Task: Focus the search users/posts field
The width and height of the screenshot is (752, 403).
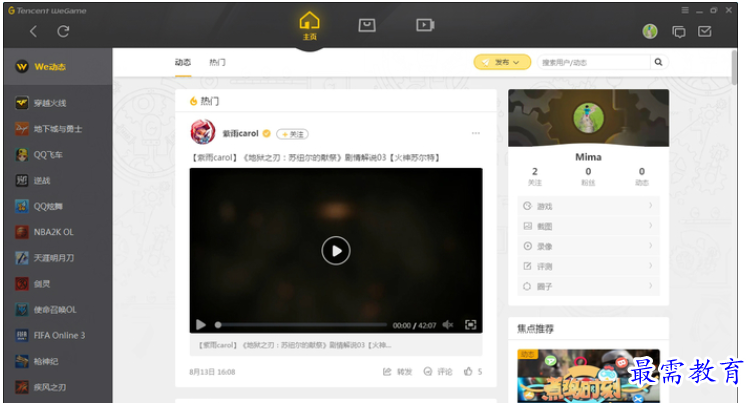Action: pos(594,62)
